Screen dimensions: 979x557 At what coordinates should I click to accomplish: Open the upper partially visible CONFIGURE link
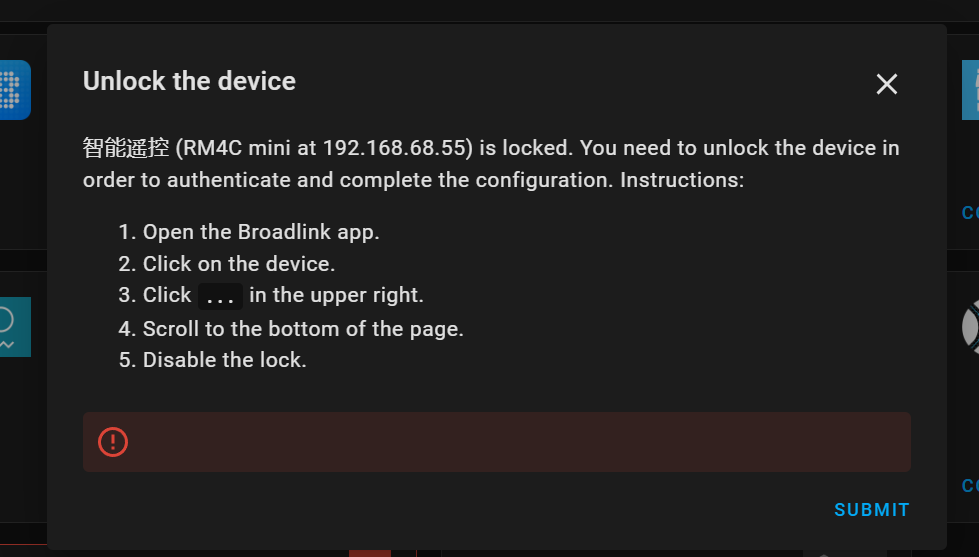click(970, 213)
